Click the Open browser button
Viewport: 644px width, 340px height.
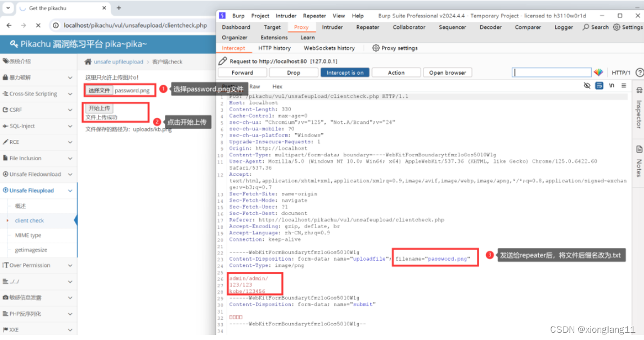click(447, 72)
